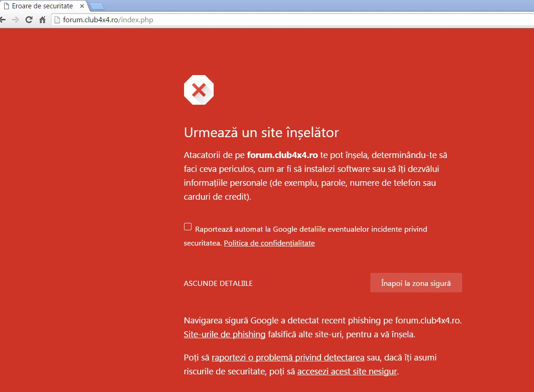Open a new tab with the tab button
Viewport: 534px width, 392px height.
(x=97, y=6)
